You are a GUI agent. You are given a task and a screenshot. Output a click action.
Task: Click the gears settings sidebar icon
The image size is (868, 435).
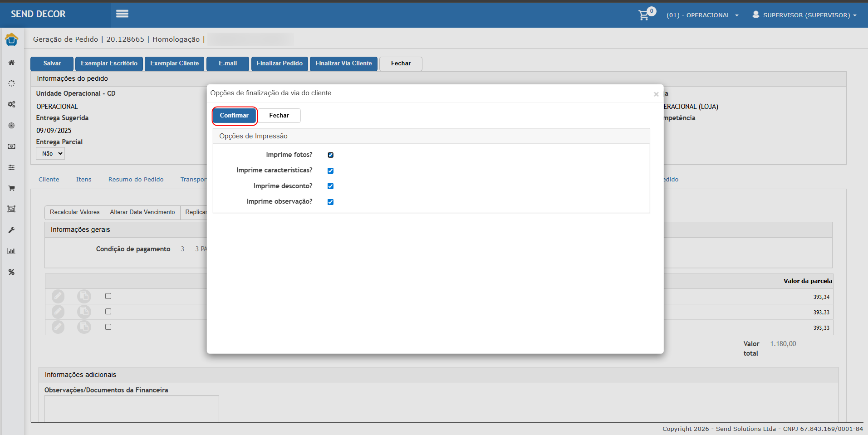(x=11, y=104)
